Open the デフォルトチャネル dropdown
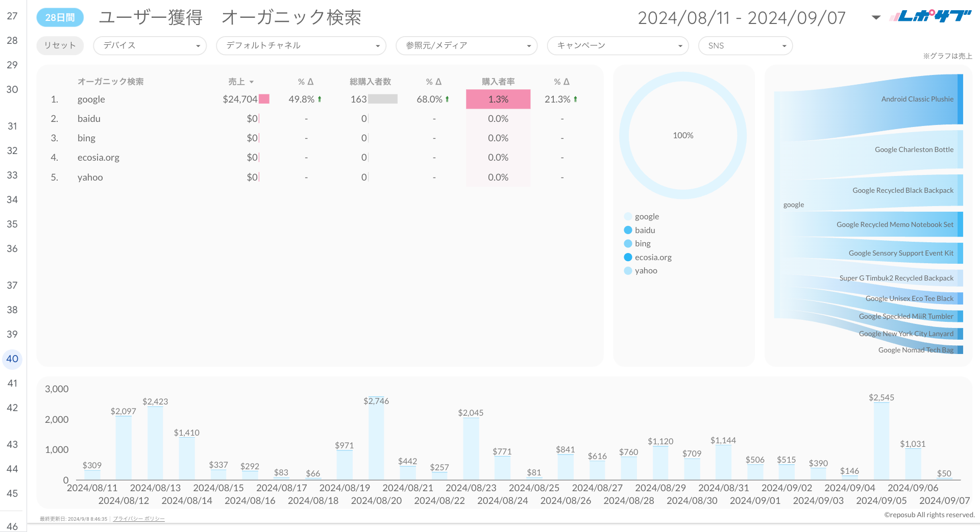Viewport: 980px width, 532px height. click(301, 45)
